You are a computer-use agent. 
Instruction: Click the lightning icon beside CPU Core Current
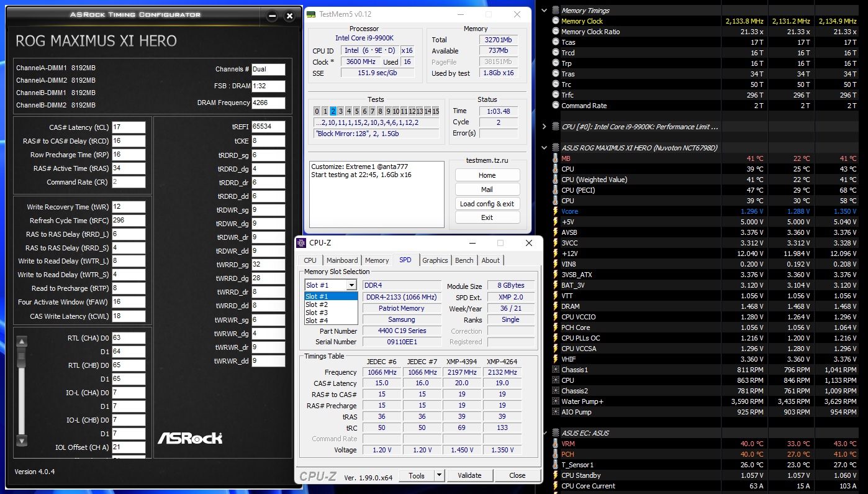point(556,486)
